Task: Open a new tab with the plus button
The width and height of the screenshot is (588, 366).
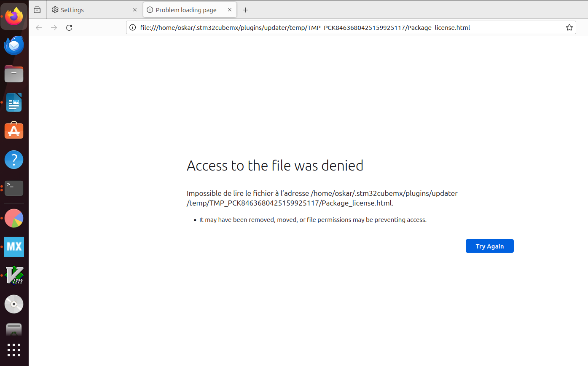Action: click(246, 10)
